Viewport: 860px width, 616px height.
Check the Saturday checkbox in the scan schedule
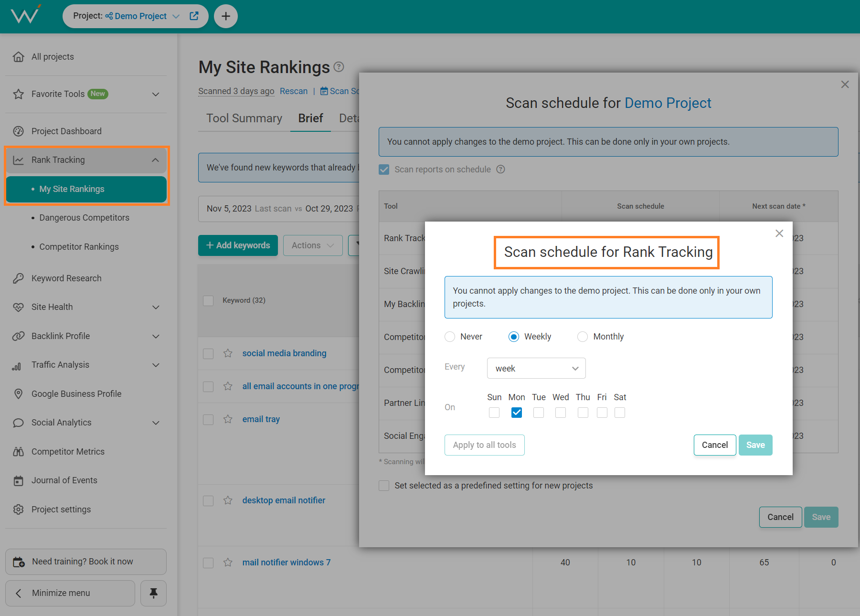click(x=619, y=412)
